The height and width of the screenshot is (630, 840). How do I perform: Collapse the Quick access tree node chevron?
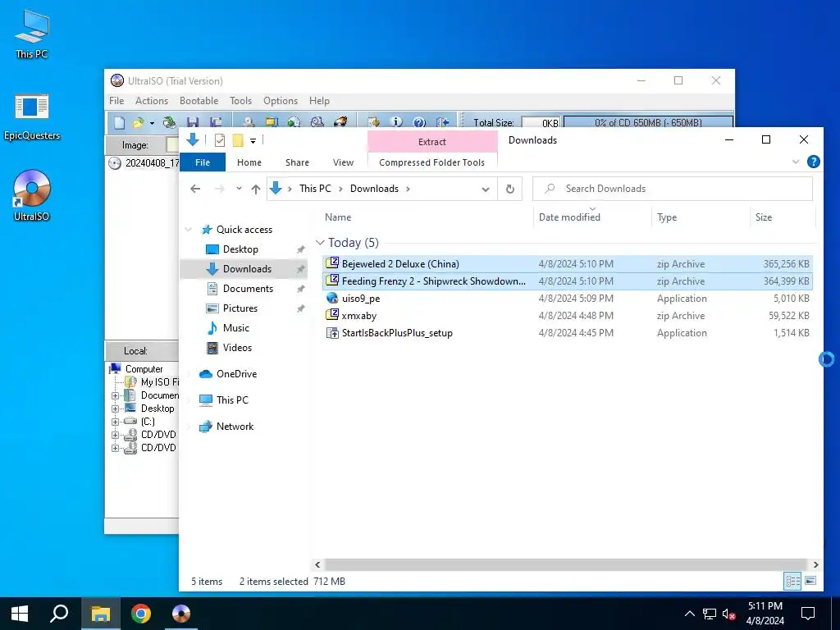point(188,230)
